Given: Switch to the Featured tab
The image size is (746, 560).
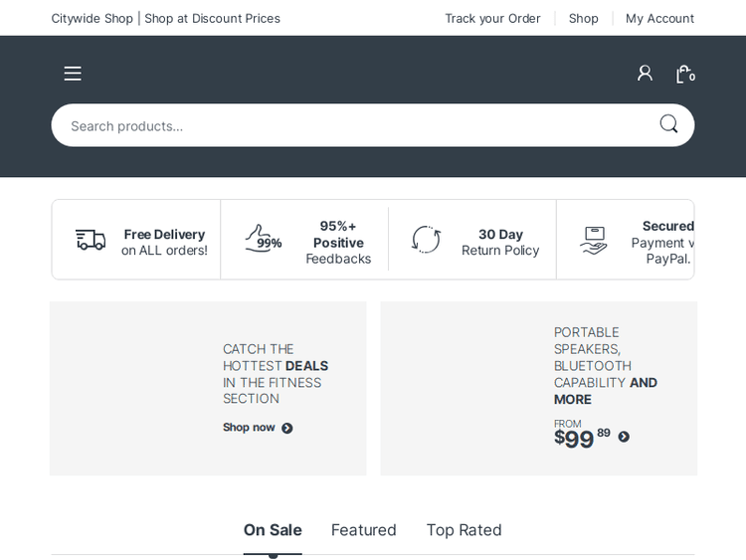Looking at the screenshot, I should coord(364,530).
